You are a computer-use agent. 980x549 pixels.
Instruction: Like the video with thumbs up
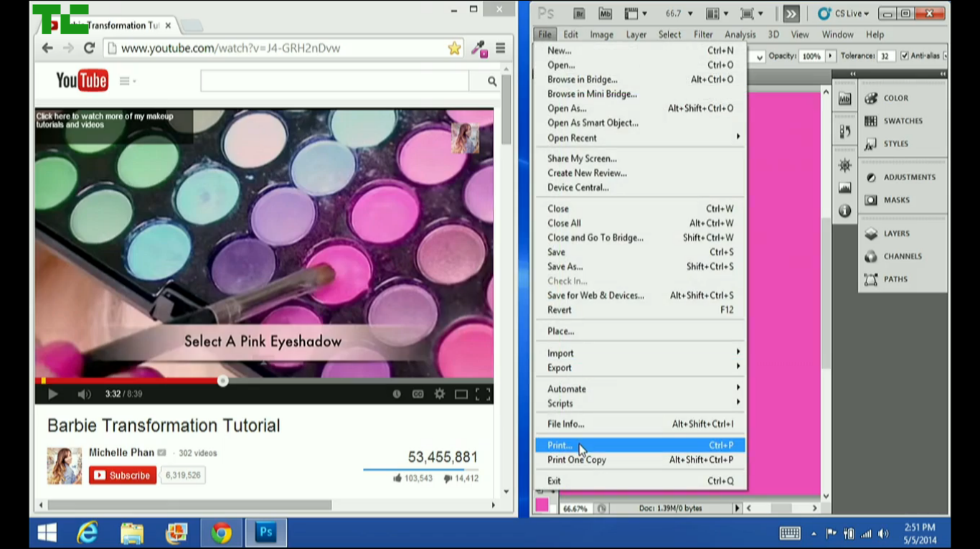pyautogui.click(x=397, y=478)
